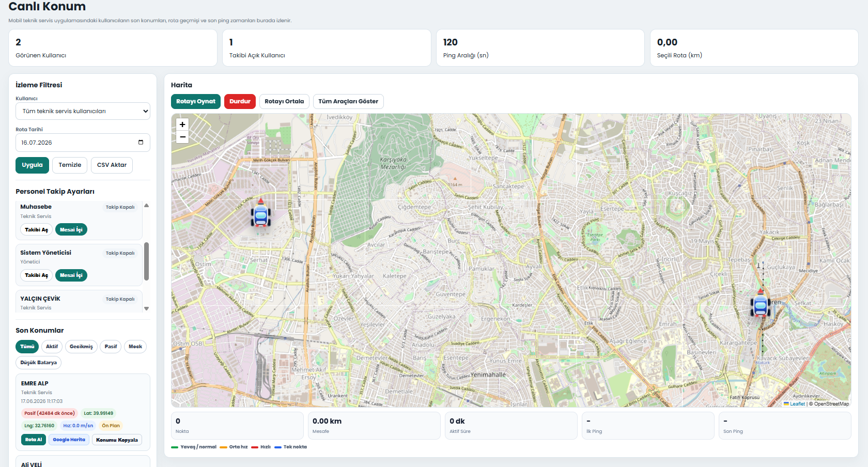Zoom in on the map

click(182, 124)
